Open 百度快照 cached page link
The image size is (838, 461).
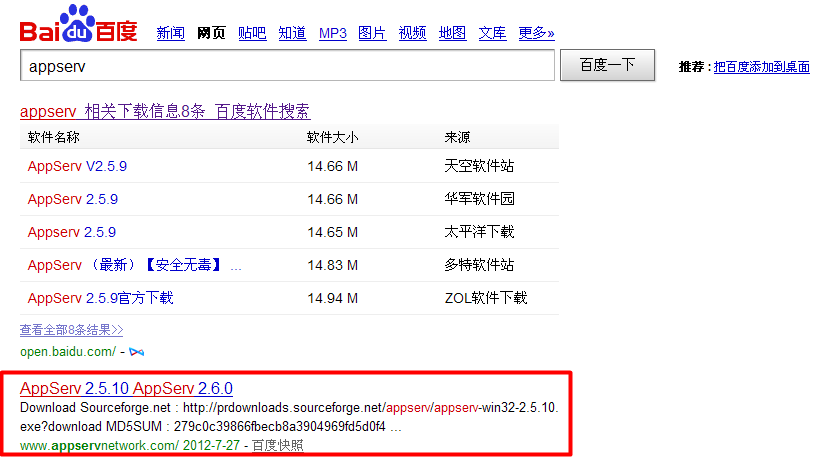point(277,446)
